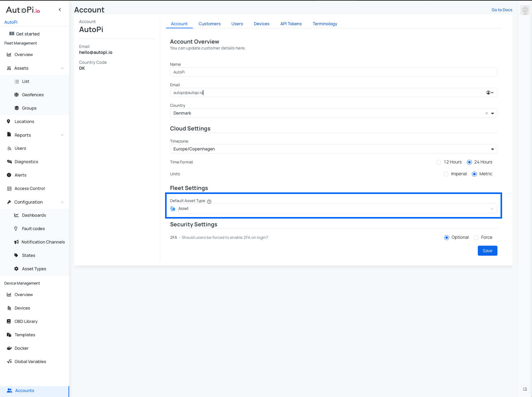532x397 pixels.
Task: Click the AutoPi account link in sidebar
Action: tap(11, 22)
